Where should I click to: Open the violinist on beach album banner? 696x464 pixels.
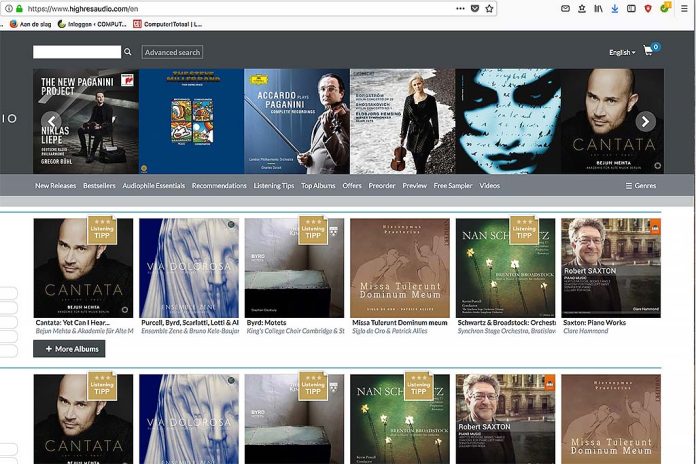point(403,121)
